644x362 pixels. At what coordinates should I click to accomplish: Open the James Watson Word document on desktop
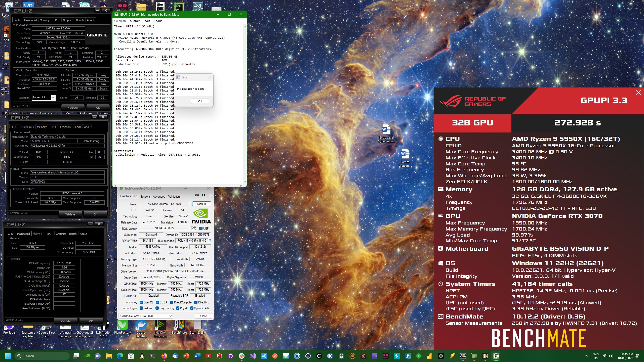pyautogui.click(x=405, y=158)
